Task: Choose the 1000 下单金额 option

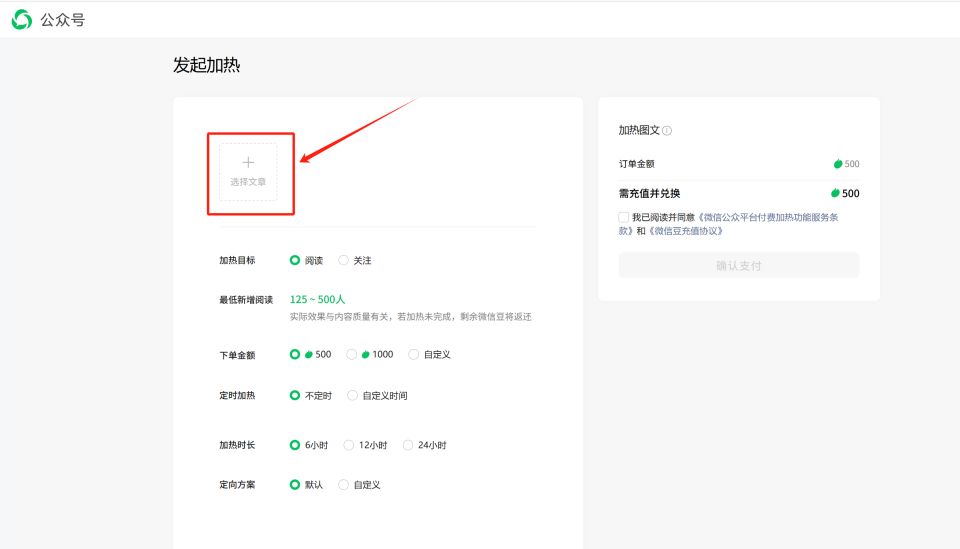Action: 351,354
